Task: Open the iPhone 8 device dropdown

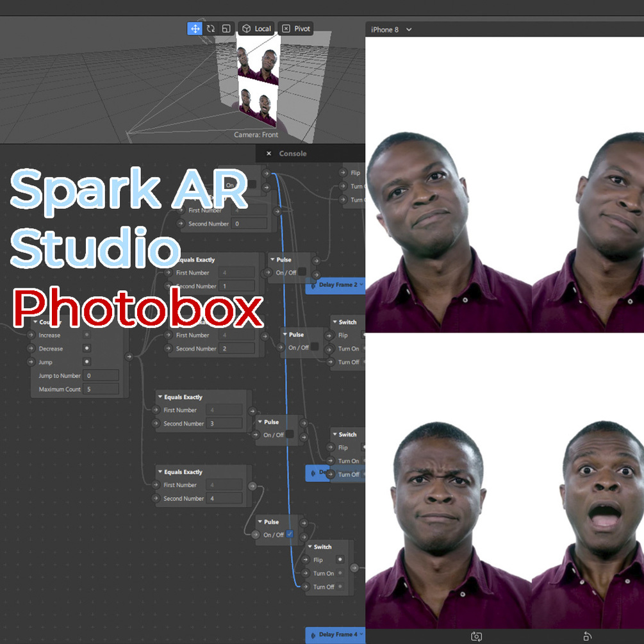Action: point(391,29)
